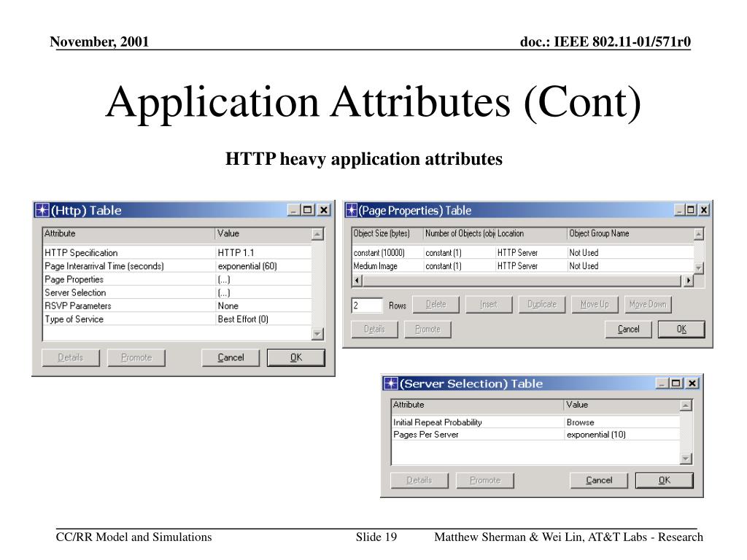Click scroll-up arrow in Http Table
Image resolution: width=747 pixels, height=560 pixels.
[318, 234]
